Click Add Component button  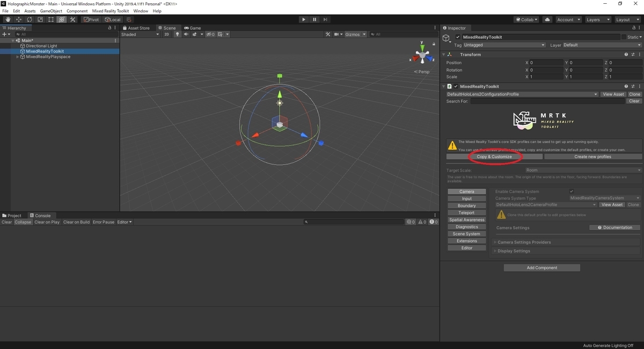542,267
